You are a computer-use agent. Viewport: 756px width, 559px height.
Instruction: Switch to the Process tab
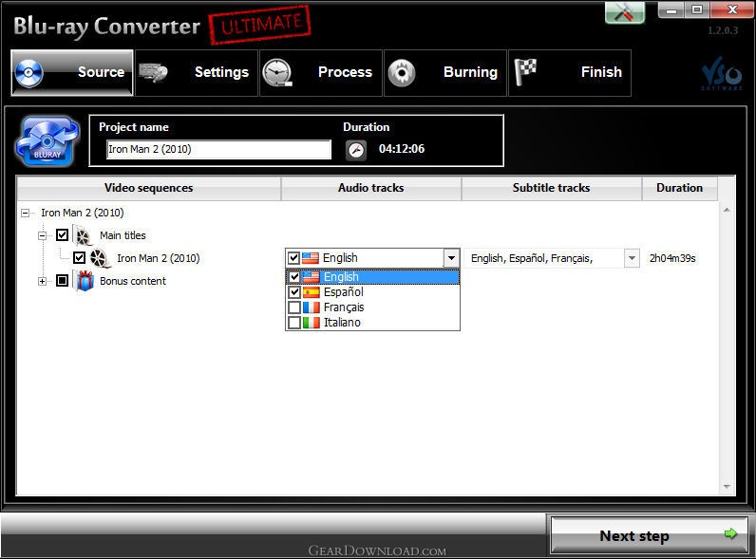[x=321, y=73]
